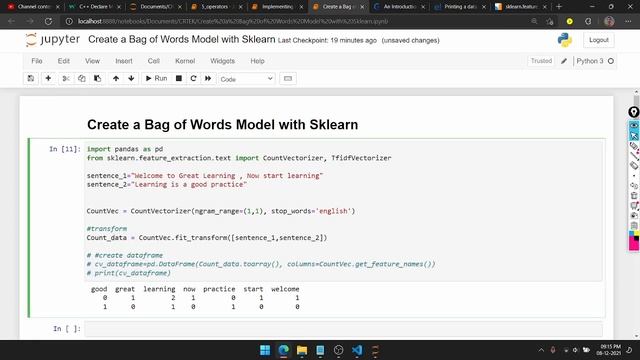This screenshot has width=640, height=360.
Task: Click the 'welcome' column header in output
Action: click(x=285, y=289)
